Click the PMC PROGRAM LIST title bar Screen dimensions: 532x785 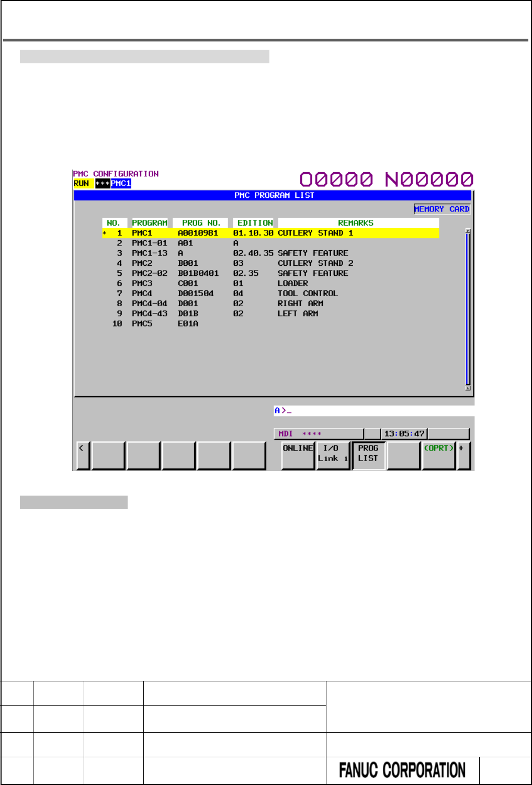[273, 195]
